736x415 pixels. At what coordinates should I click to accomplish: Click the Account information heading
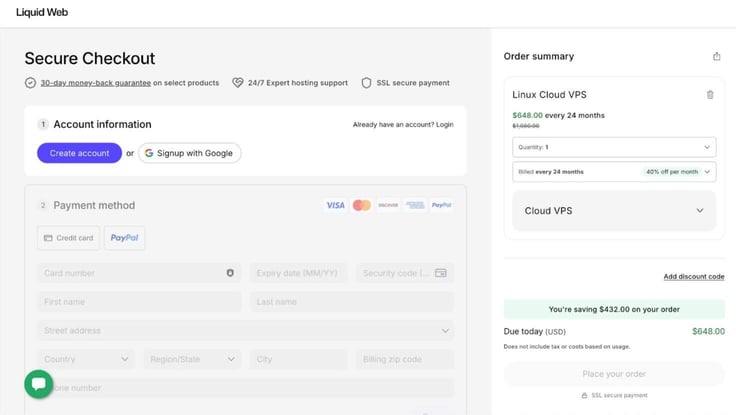(102, 124)
